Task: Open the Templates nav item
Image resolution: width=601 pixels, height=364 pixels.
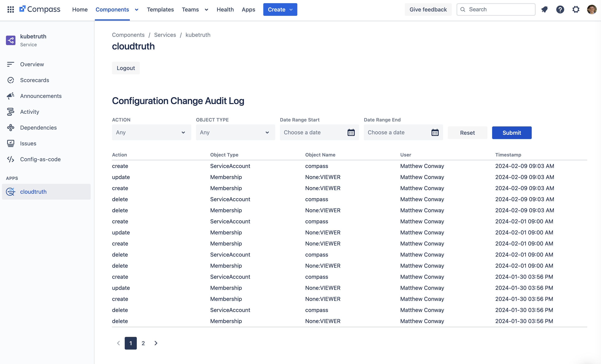Action: [x=160, y=9]
